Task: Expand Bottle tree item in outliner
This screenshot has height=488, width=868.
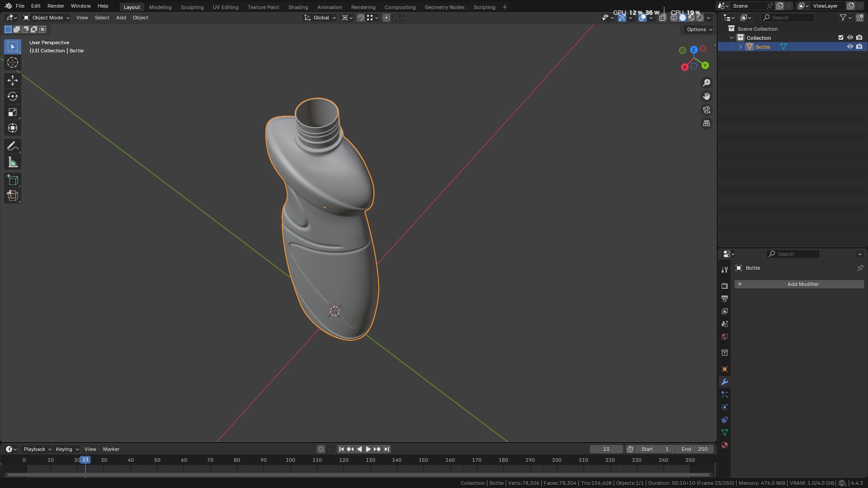Action: (741, 47)
